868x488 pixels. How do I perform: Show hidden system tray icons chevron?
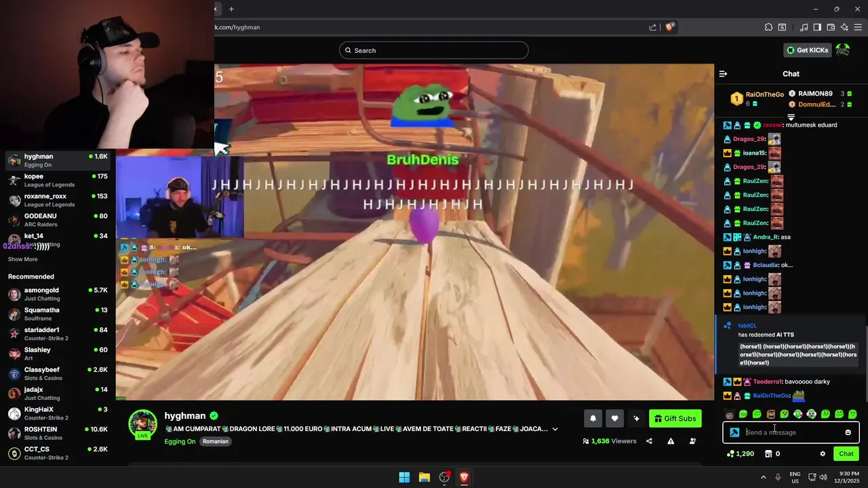click(763, 477)
